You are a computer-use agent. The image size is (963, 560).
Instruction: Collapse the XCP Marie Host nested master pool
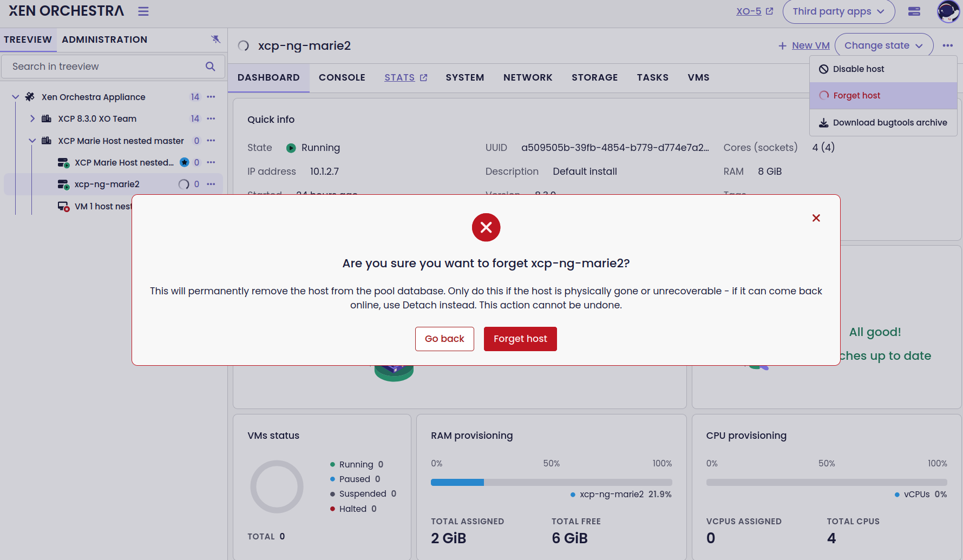tap(32, 141)
